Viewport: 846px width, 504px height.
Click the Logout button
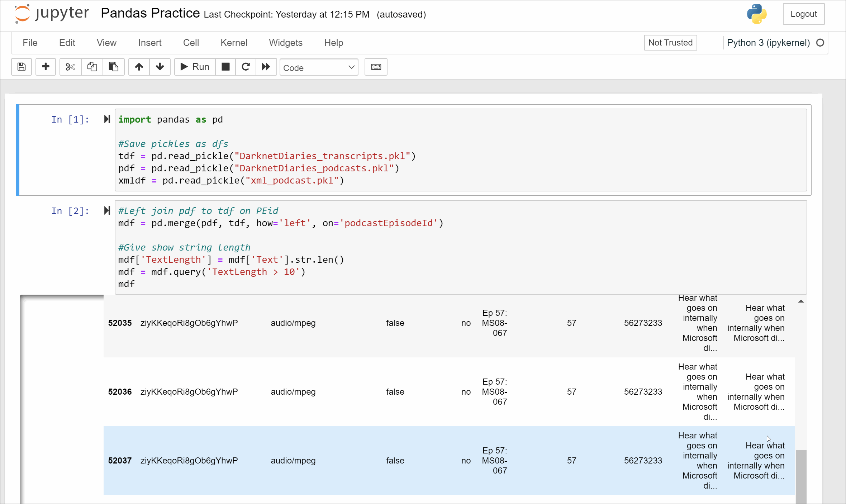(803, 13)
